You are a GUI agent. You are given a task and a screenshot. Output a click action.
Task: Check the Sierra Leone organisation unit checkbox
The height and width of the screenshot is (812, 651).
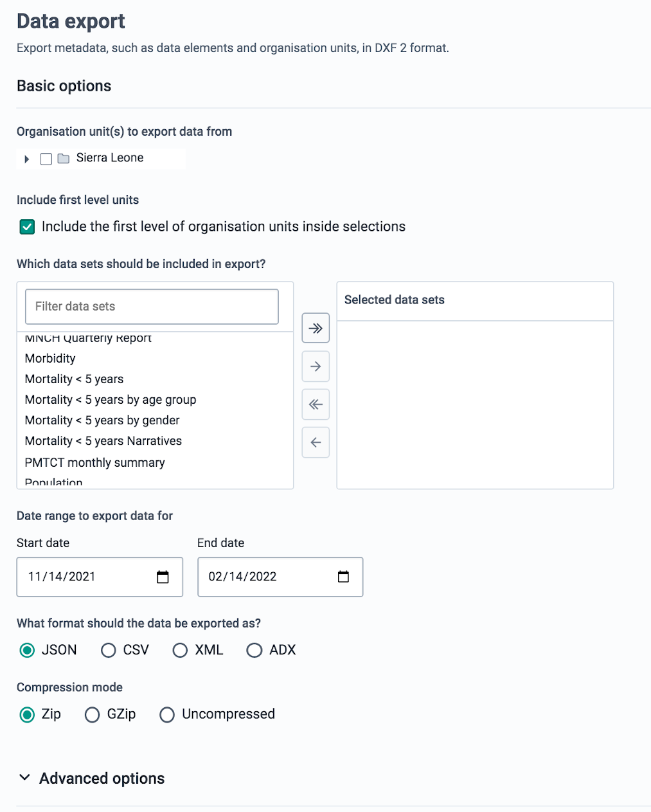(46, 159)
